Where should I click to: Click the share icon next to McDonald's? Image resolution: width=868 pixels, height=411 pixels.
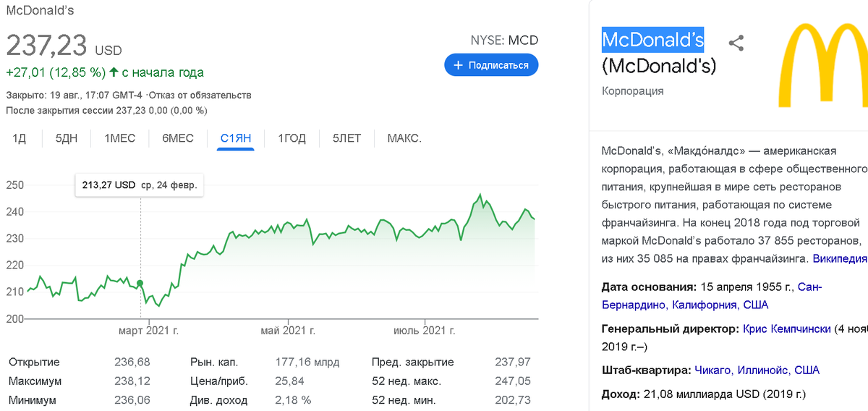click(x=736, y=43)
